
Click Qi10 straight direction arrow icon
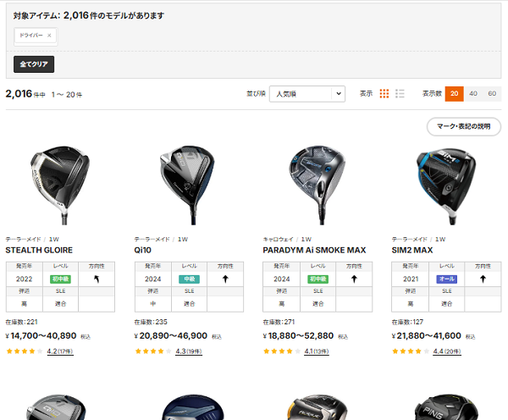225,279
